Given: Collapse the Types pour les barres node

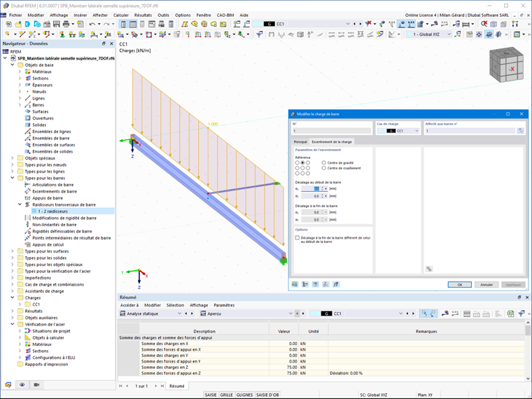Looking at the screenshot, I should tap(13, 178).
